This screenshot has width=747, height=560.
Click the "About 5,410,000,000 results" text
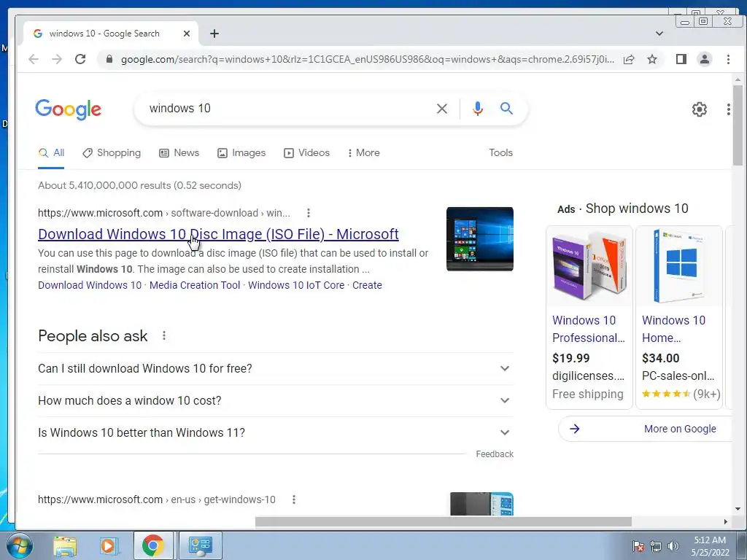click(139, 185)
